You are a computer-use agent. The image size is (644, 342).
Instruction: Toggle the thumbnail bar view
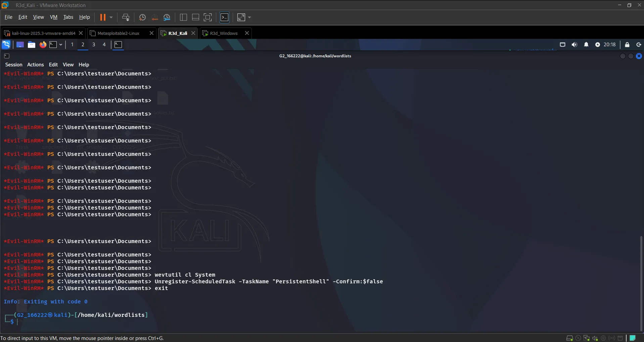click(195, 17)
